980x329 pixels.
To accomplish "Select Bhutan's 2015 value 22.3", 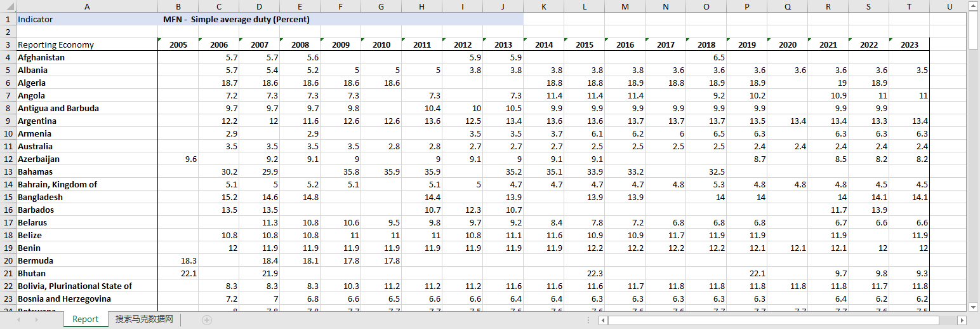I will [584, 273].
